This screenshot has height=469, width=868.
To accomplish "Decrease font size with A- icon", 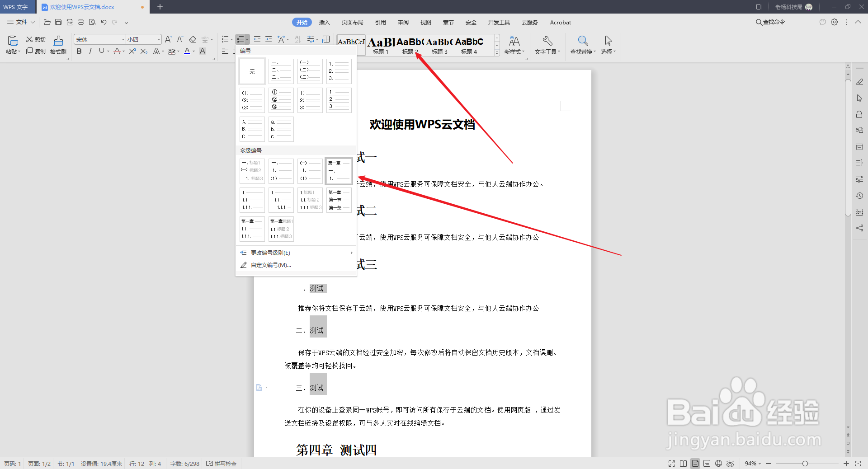I will (180, 40).
